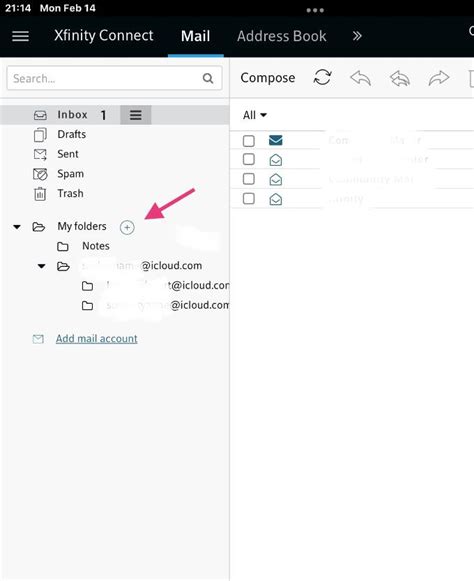Check the box for the second message

pos(249,159)
